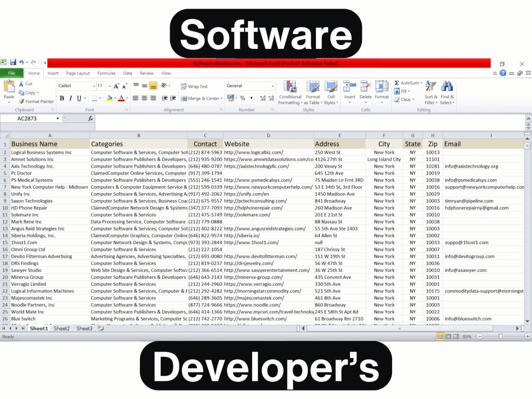Toggle Bold formatting
Viewport: 532px width, 399px height.
(x=62, y=98)
